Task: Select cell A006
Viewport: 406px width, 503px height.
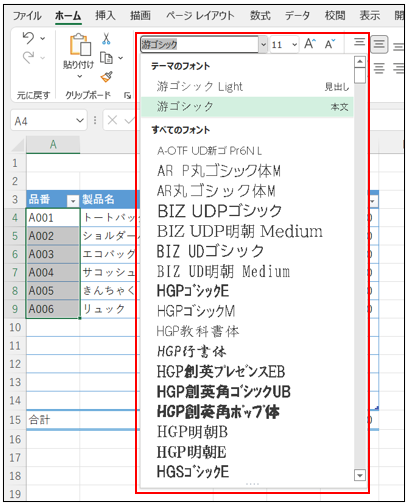Action: pos(53,309)
